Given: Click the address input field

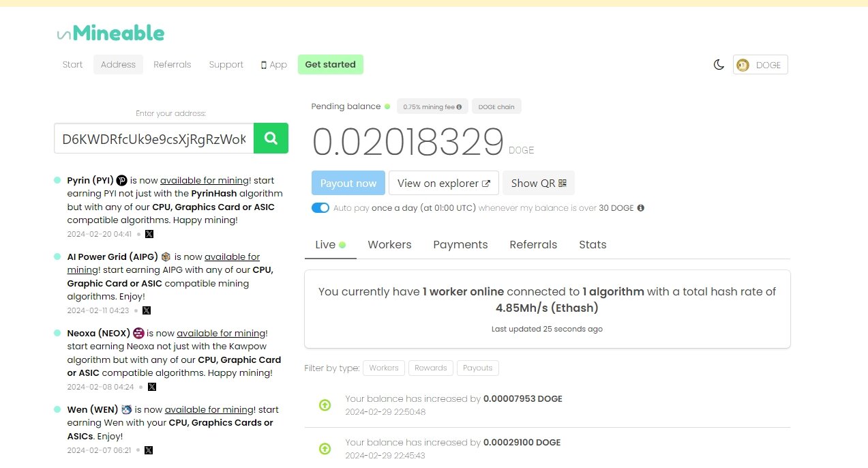Looking at the screenshot, I should [x=154, y=138].
